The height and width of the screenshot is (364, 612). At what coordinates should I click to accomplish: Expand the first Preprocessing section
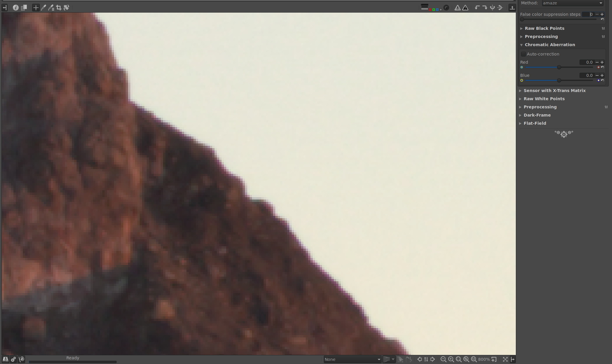click(x=541, y=37)
